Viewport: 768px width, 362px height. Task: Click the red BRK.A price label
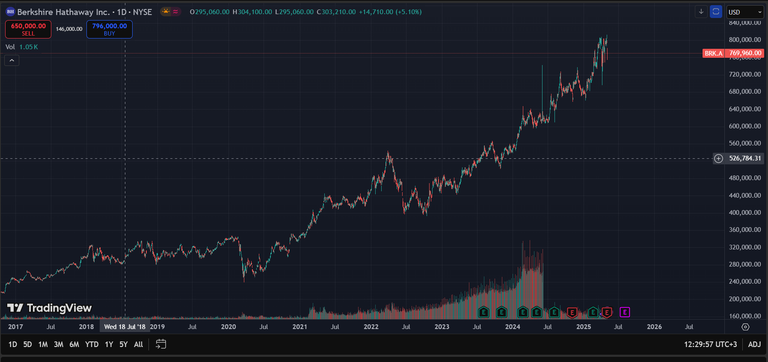(x=733, y=53)
